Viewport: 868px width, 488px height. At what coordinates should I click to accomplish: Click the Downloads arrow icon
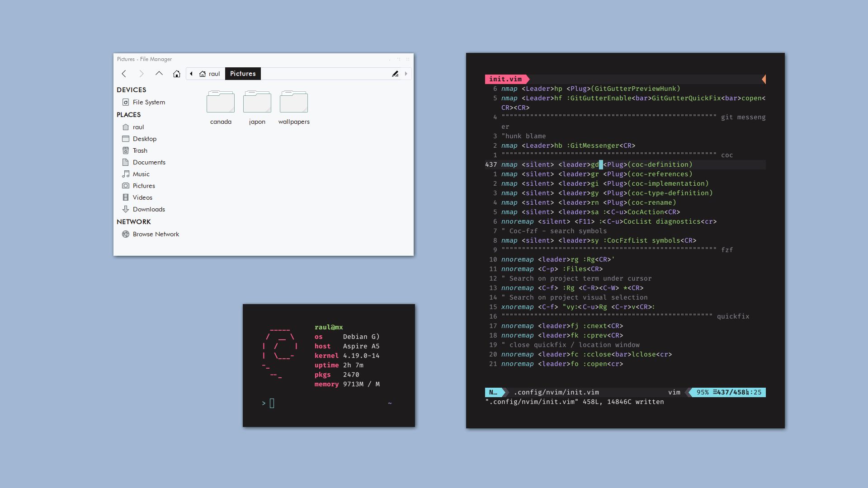126,209
